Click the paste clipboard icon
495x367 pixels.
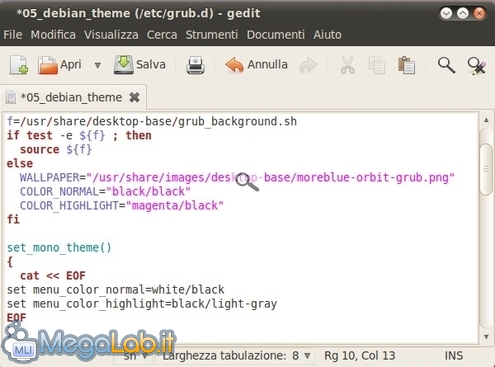406,65
